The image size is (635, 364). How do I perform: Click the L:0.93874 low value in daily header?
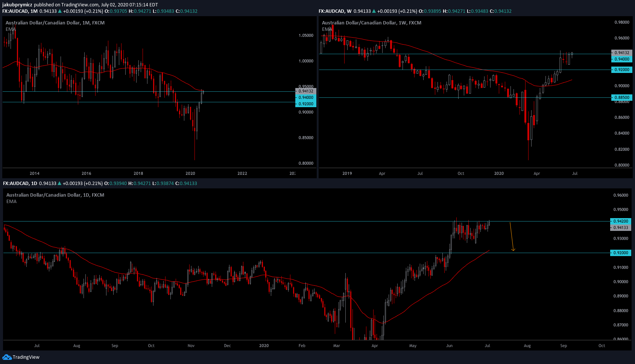pyautogui.click(x=163, y=184)
